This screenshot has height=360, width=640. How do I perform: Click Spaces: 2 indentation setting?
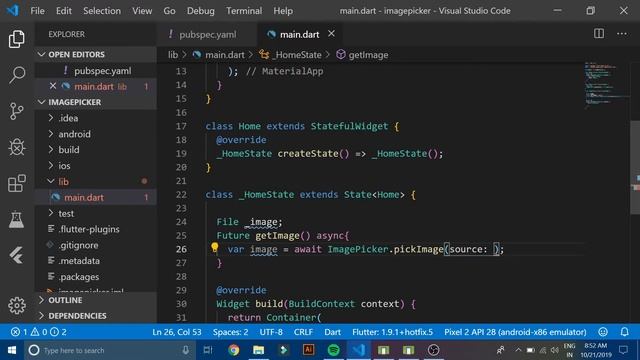(230, 332)
